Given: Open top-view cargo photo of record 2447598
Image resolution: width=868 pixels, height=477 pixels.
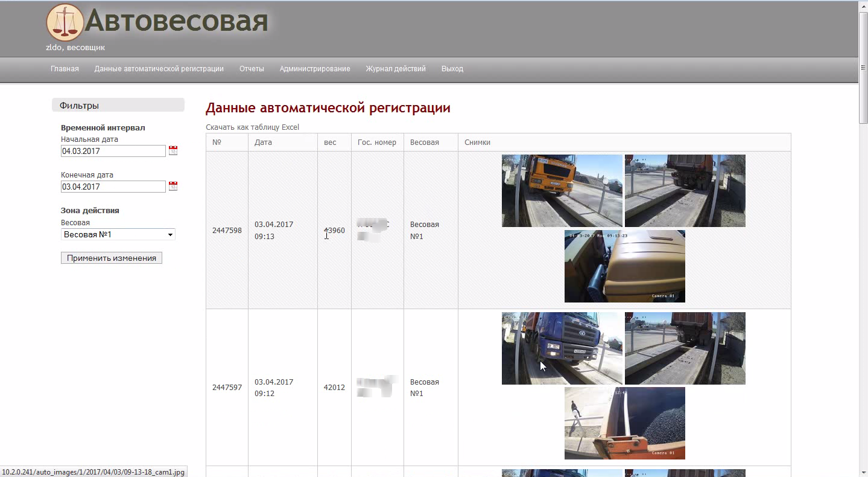Looking at the screenshot, I should coord(624,266).
